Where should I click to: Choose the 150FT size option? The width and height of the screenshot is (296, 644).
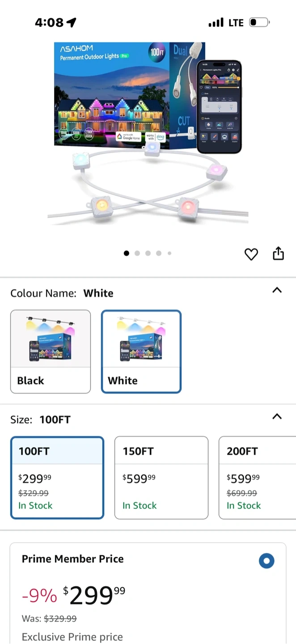coord(161,478)
